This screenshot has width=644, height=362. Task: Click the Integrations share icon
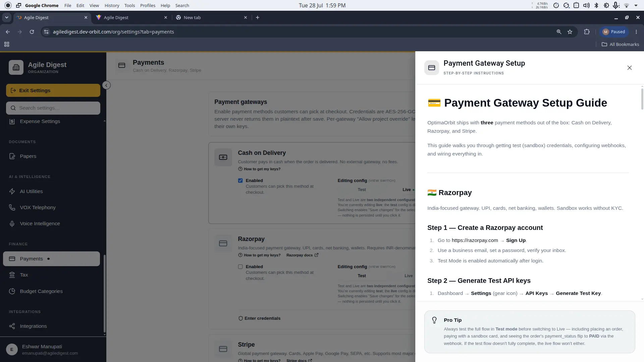[12, 326]
